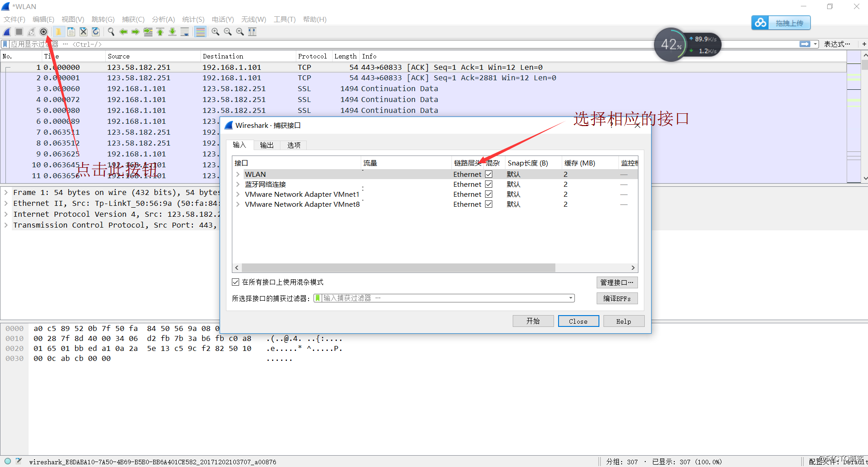
Task: Close capture file X icon
Action: click(83, 32)
